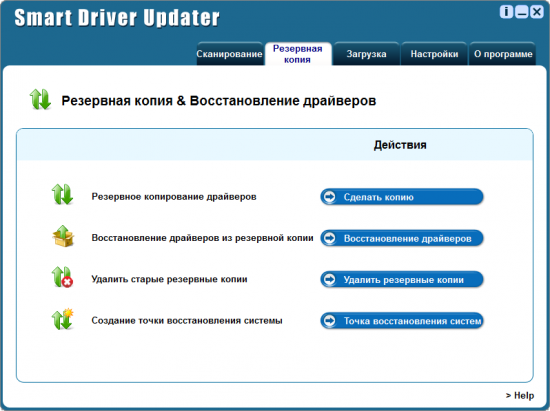Viewport: 550px width, 411px height.
Task: Click the Удалить старые резервные копии text
Action: 169,279
